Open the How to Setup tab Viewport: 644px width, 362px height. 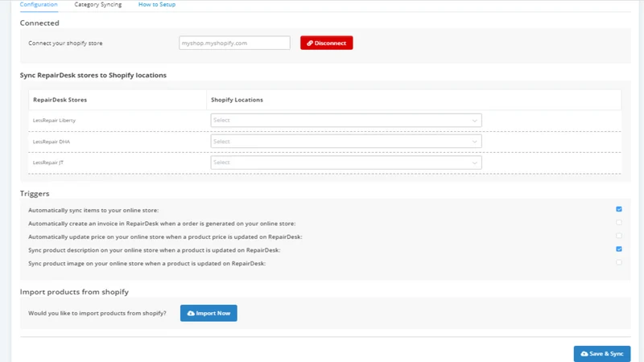click(157, 5)
